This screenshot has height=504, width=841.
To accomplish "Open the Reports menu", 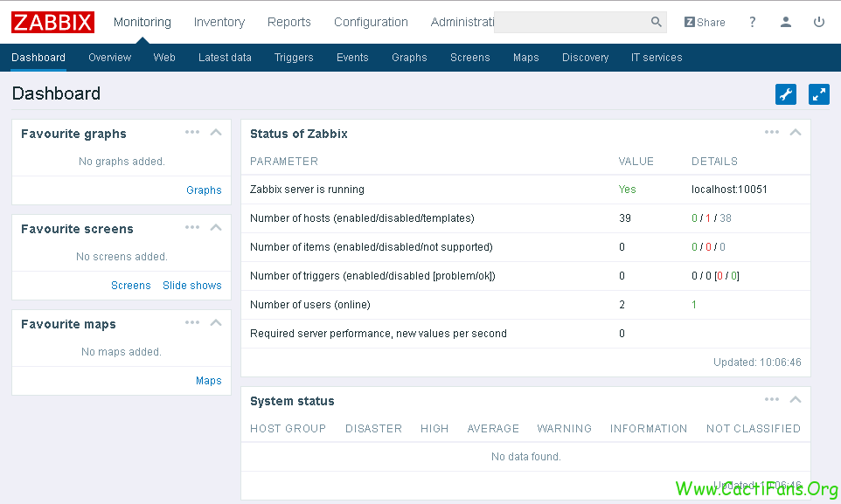I will point(289,22).
